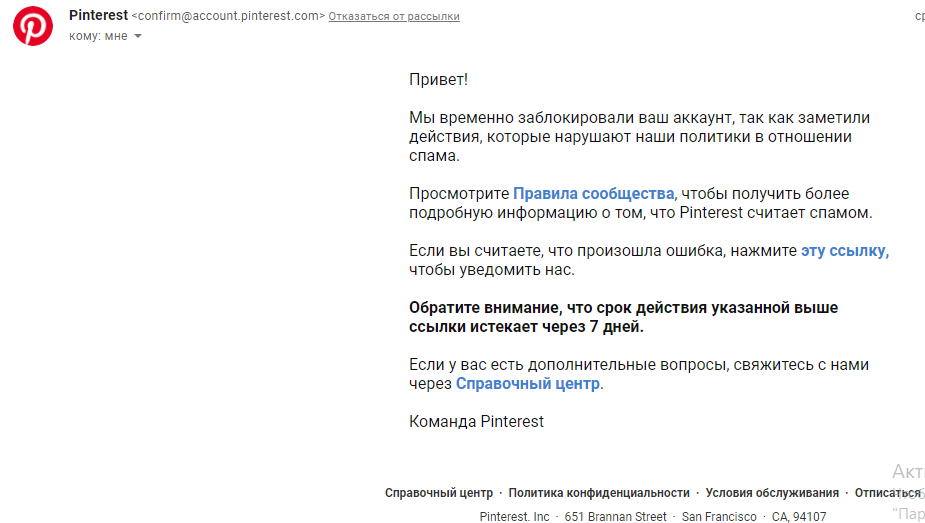Click "San Francisco" footer text
The width and height of the screenshot is (925, 523).
719,517
